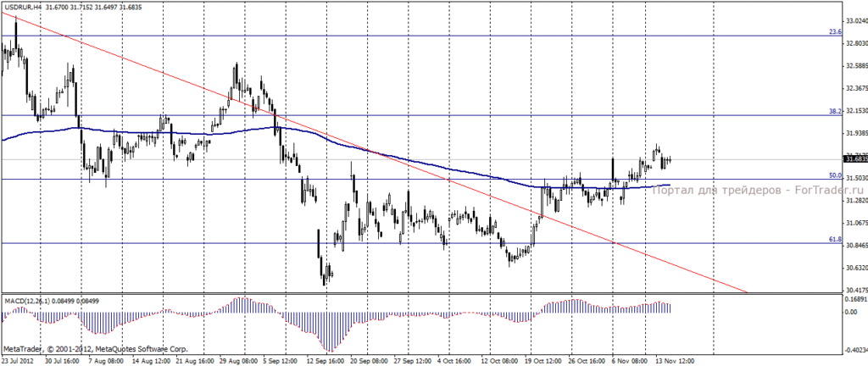
Task: Click the ForTrader.ru watermark text
Action: pyautogui.click(x=759, y=190)
